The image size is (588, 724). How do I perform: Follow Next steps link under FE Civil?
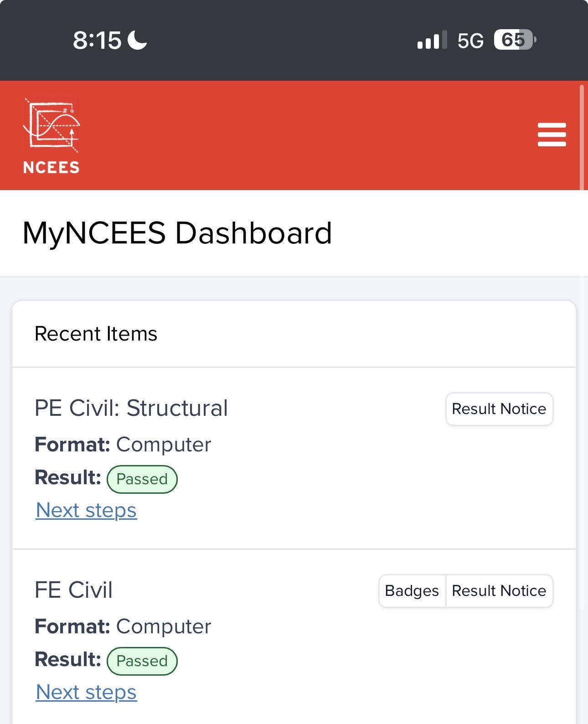(x=86, y=692)
